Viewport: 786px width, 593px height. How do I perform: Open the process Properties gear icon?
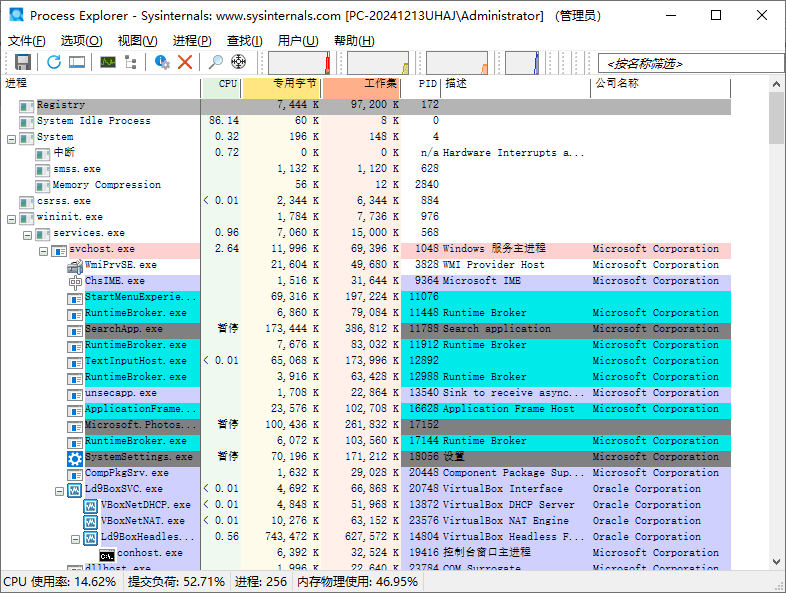(x=162, y=62)
